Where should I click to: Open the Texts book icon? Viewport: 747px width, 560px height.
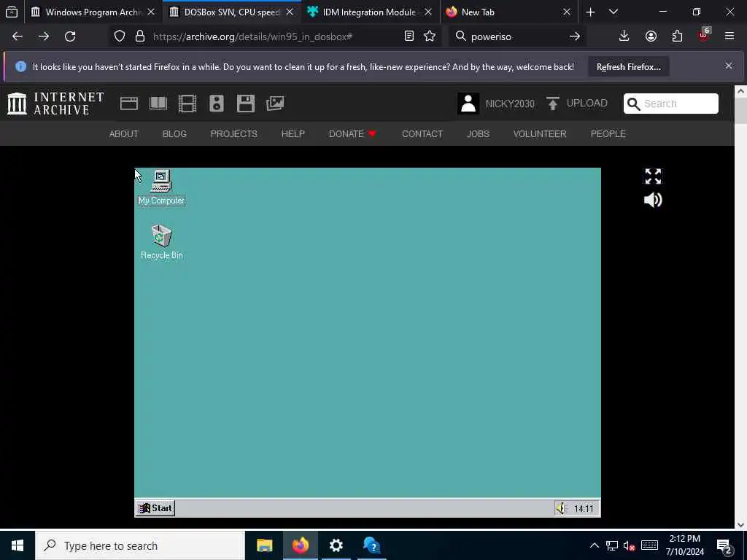[x=158, y=104]
